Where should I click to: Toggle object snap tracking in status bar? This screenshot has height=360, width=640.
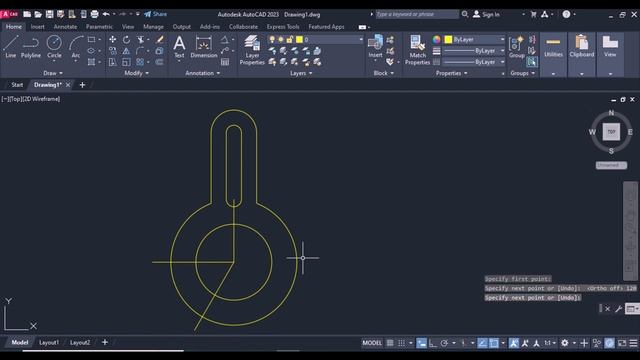(482, 343)
